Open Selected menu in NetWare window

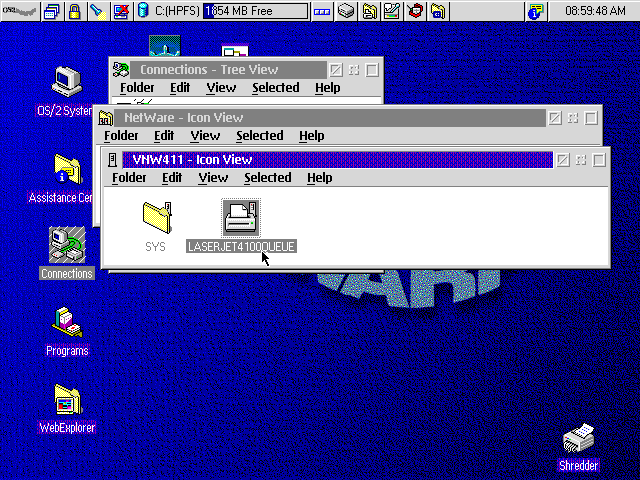[x=260, y=136]
